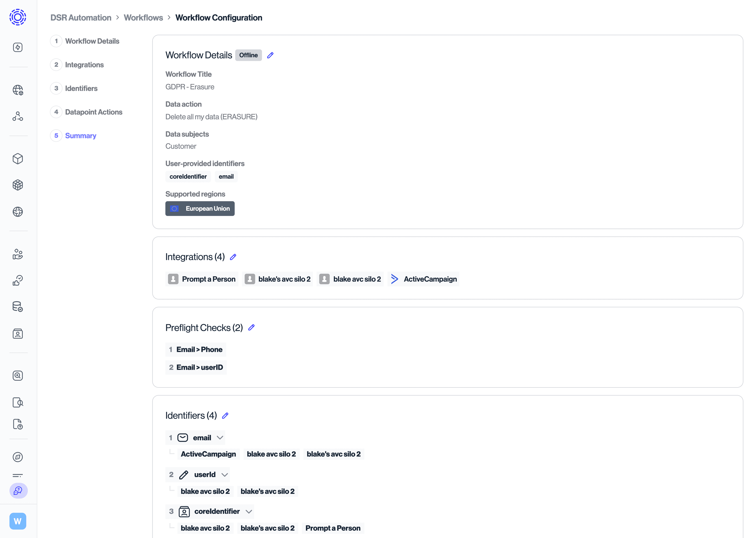Open the help chat bubble at sidebar bottom
This screenshot has height=538, width=756.
(x=18, y=491)
